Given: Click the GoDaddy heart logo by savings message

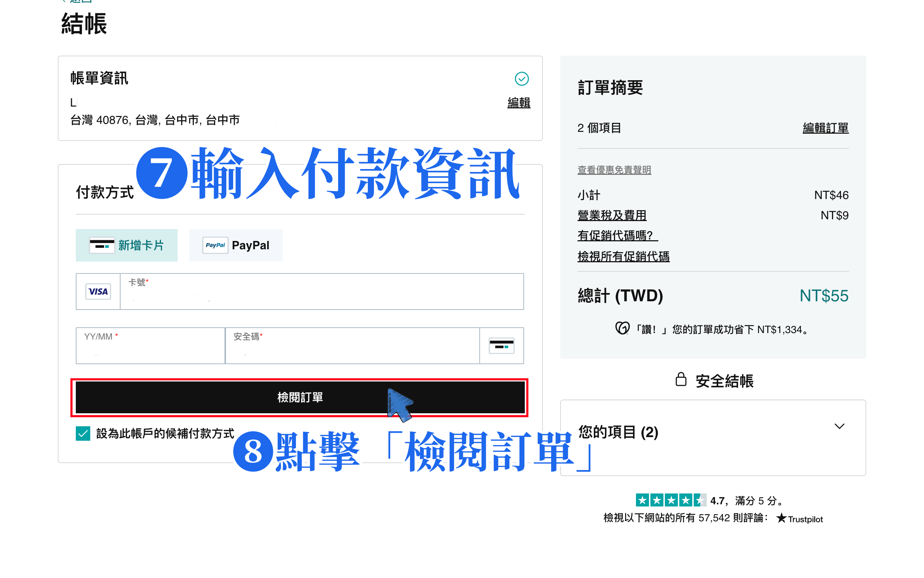Looking at the screenshot, I should tap(622, 329).
